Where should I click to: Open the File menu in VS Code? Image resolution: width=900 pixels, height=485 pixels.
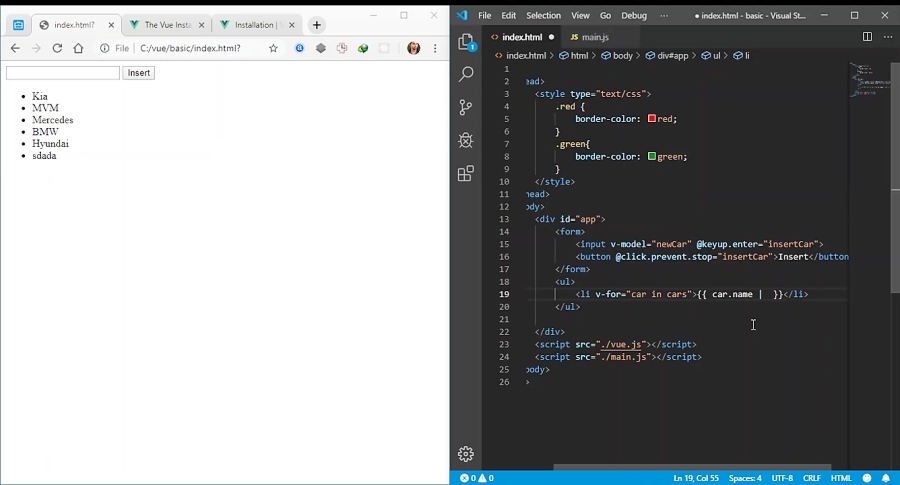click(x=484, y=15)
